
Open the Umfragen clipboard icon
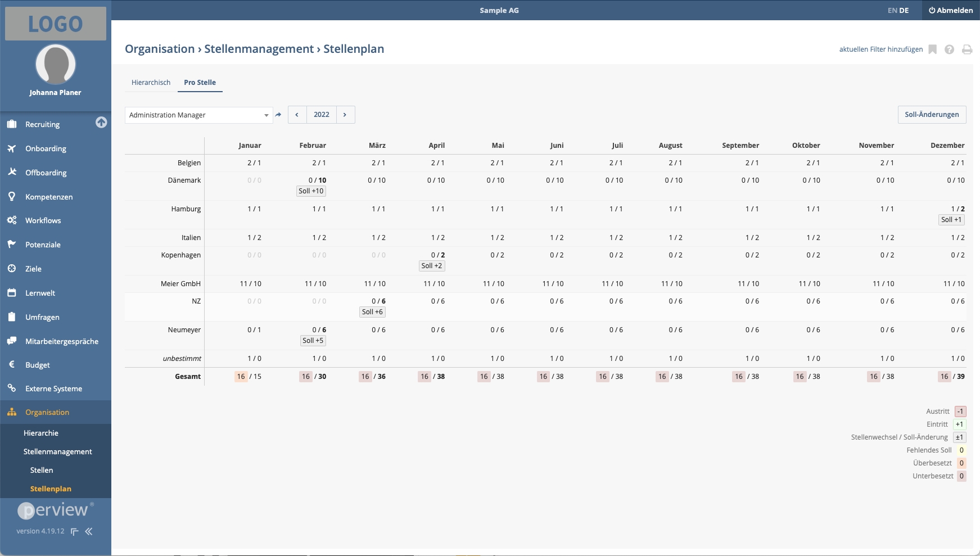[12, 317]
